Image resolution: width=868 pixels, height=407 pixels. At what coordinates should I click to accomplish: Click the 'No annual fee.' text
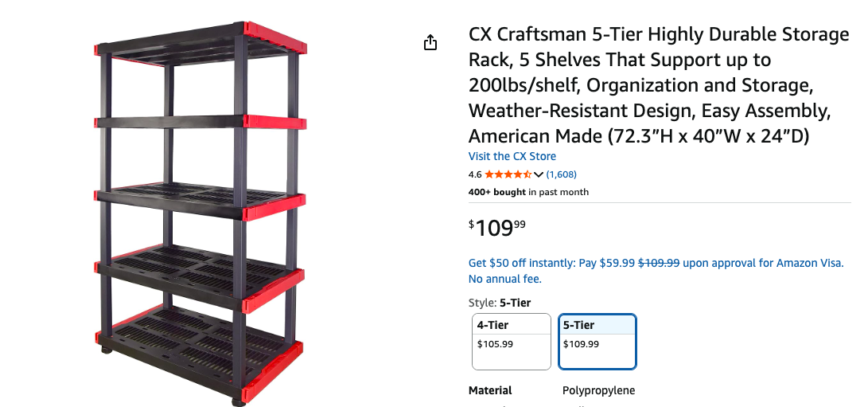[x=504, y=279]
